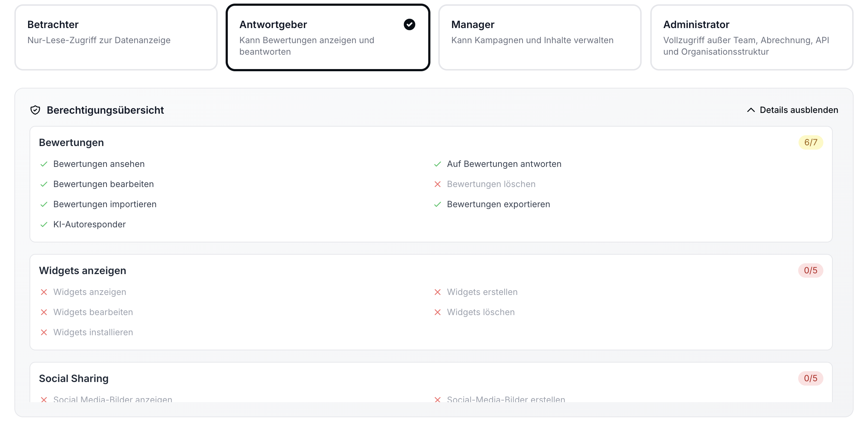Select the Betrachter role card
Screen dimensions: 868x423
tap(116, 37)
